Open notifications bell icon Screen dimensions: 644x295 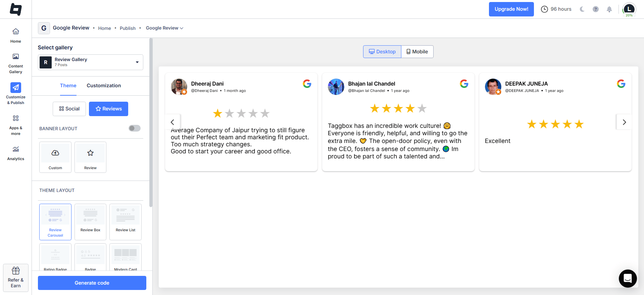(609, 9)
